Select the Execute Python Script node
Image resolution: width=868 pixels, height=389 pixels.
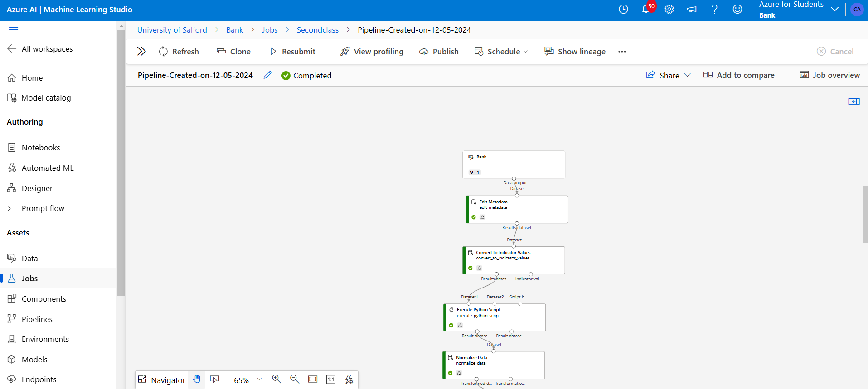495,317
